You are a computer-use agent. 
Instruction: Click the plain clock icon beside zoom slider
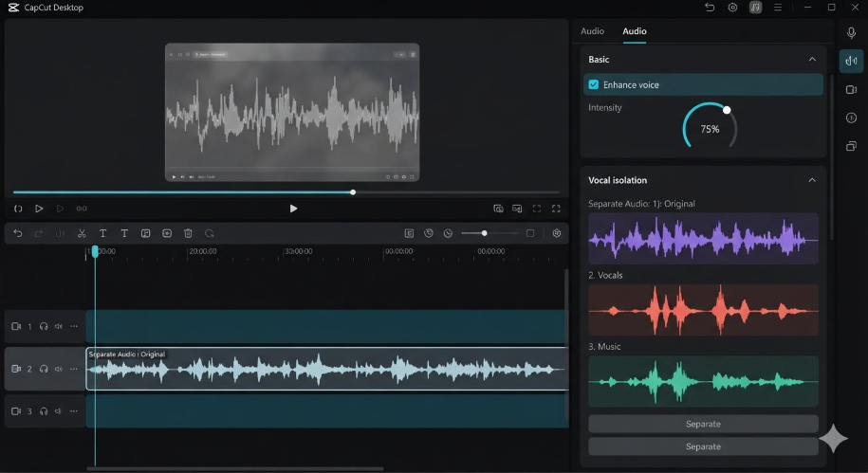click(448, 233)
